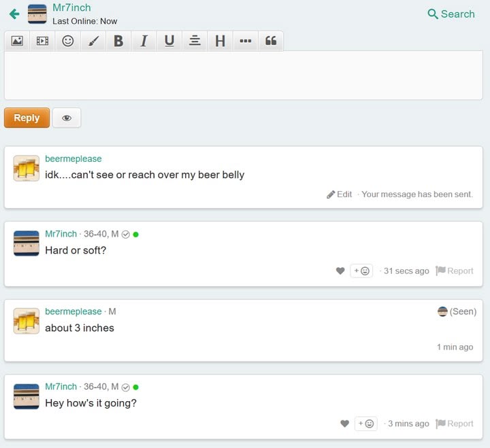The width and height of the screenshot is (490, 448).
Task: Open the emoji picker in the toolbar
Action: click(x=68, y=41)
